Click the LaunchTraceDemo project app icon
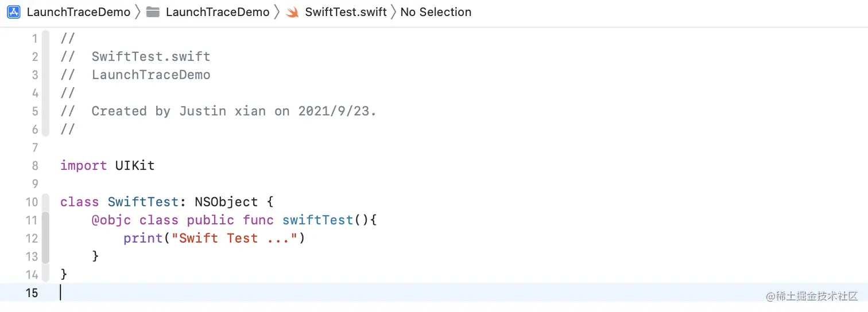The height and width of the screenshot is (312, 868). coord(14,12)
